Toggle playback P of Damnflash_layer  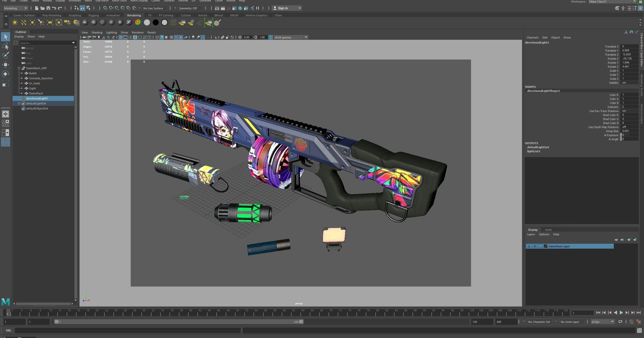pyautogui.click(x=535, y=246)
